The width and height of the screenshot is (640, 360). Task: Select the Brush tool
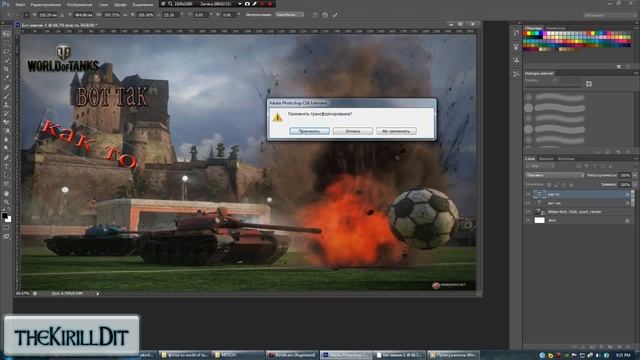click(x=7, y=96)
